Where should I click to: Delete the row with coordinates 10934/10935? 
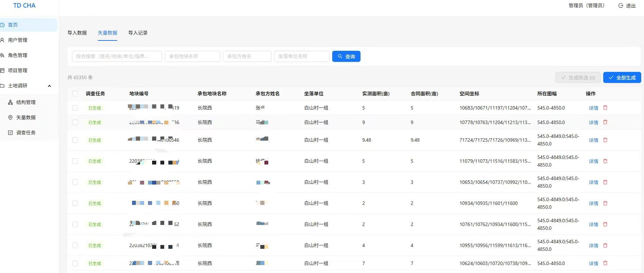(x=605, y=203)
